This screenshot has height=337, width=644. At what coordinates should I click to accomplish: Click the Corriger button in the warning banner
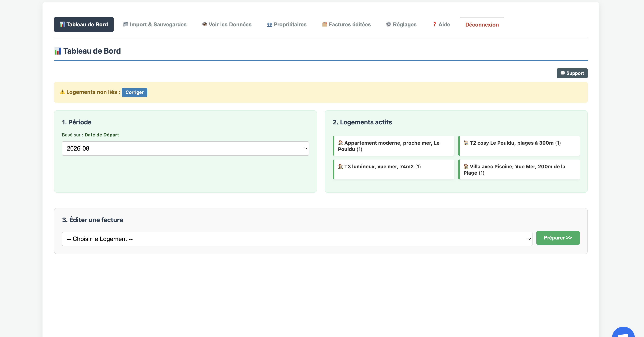pyautogui.click(x=134, y=92)
